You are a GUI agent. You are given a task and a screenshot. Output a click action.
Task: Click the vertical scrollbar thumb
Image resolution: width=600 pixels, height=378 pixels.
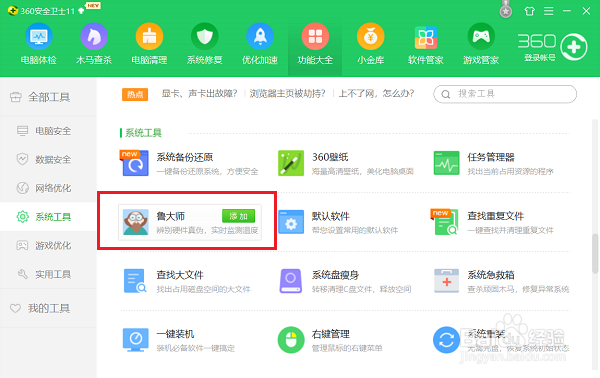(595, 253)
